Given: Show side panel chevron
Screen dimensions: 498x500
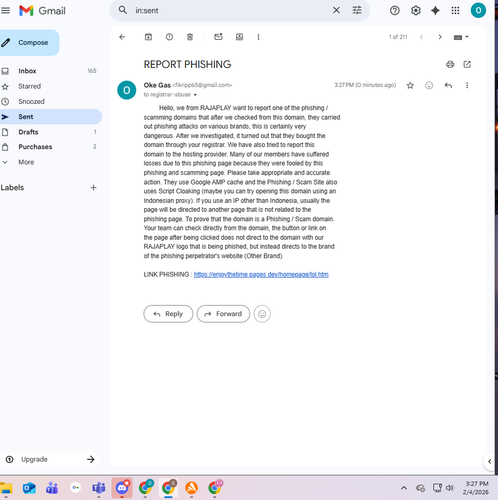Looking at the screenshot, I should click(x=489, y=462).
